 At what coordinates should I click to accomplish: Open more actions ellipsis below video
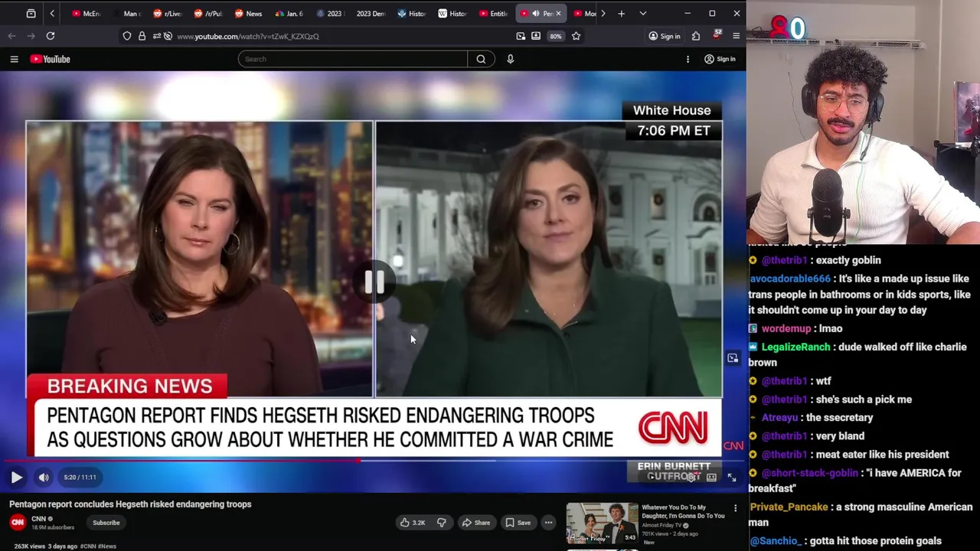tap(548, 523)
